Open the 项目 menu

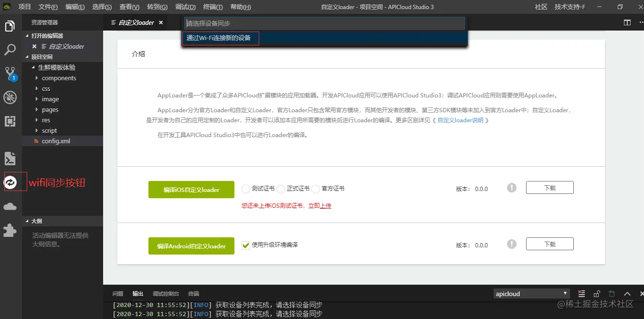pos(24,7)
